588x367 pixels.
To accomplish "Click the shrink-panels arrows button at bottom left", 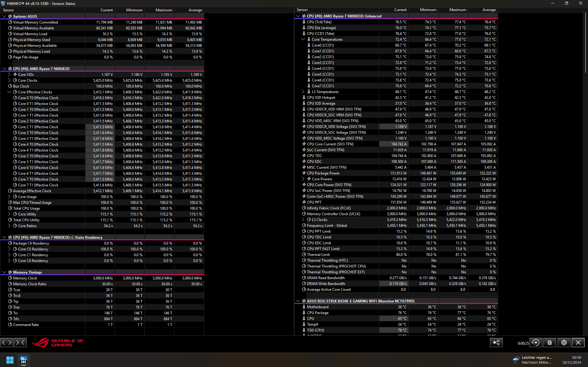I will [x=20, y=343].
